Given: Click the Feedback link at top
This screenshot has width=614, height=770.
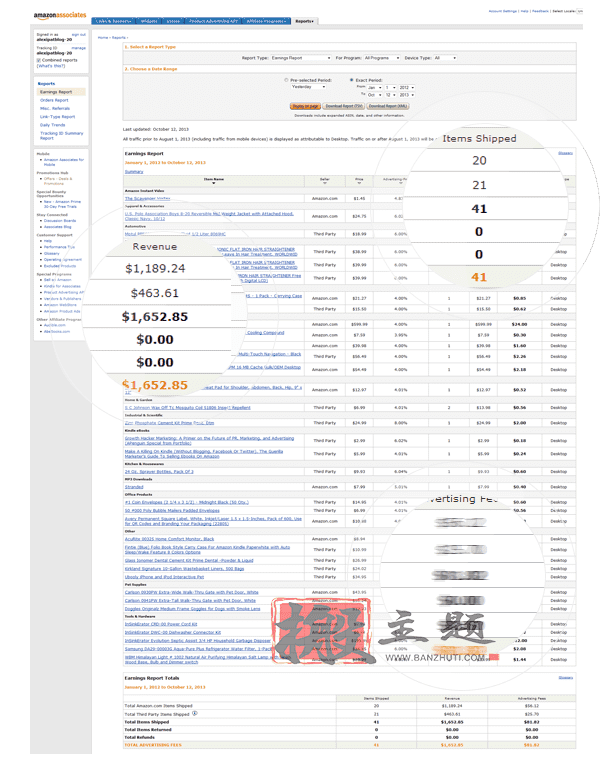Looking at the screenshot, I should (540, 11).
